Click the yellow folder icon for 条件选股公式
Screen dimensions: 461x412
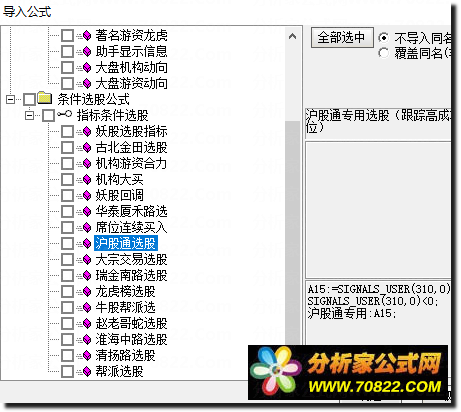(45, 99)
